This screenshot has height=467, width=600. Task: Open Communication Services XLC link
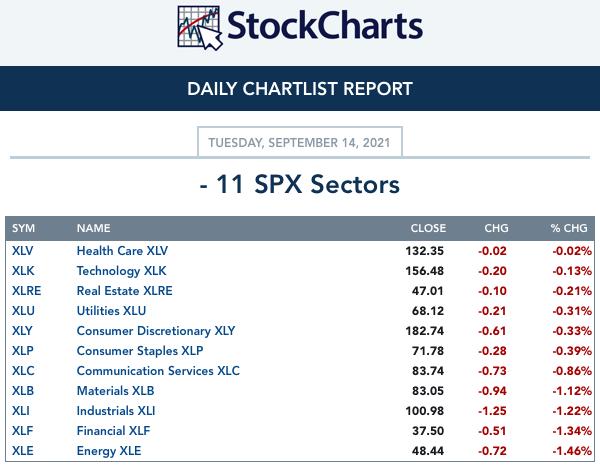point(158,371)
